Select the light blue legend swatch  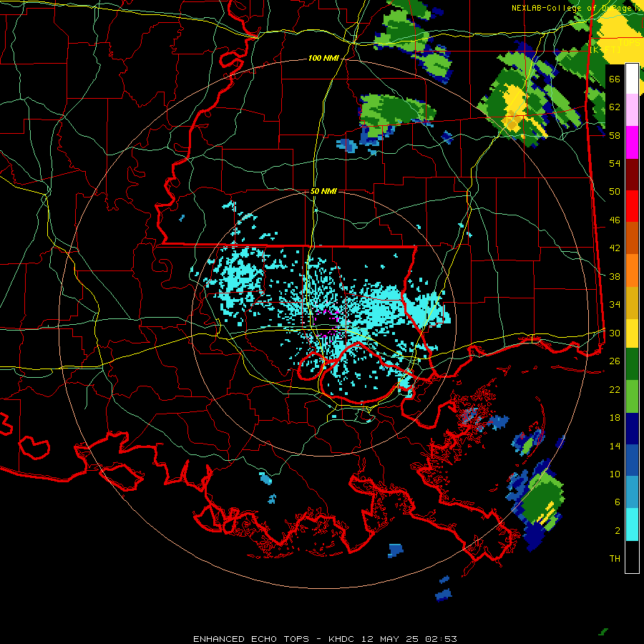632,492
